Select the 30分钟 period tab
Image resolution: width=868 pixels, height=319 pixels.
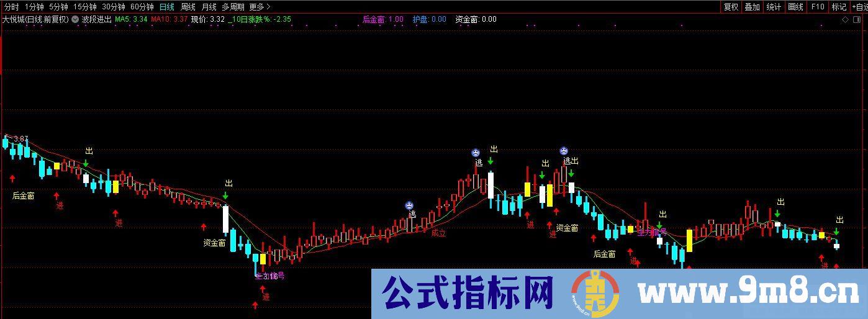[x=114, y=7]
